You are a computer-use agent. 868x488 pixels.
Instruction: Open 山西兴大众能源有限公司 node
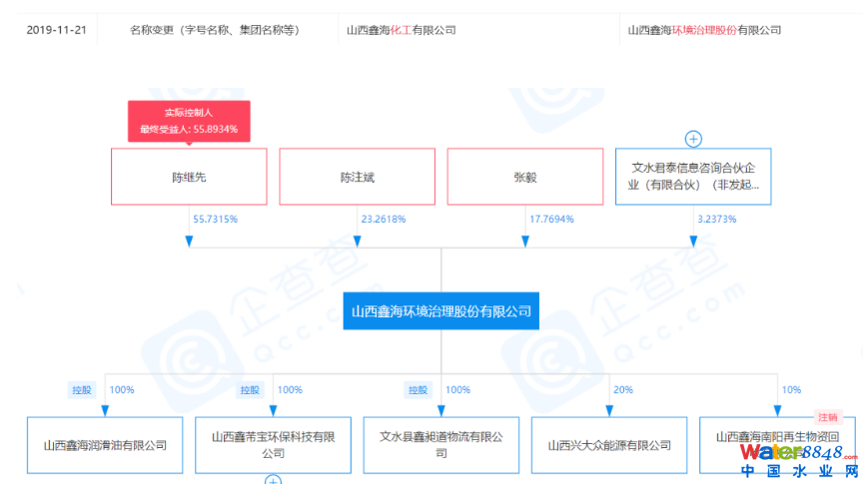click(609, 445)
